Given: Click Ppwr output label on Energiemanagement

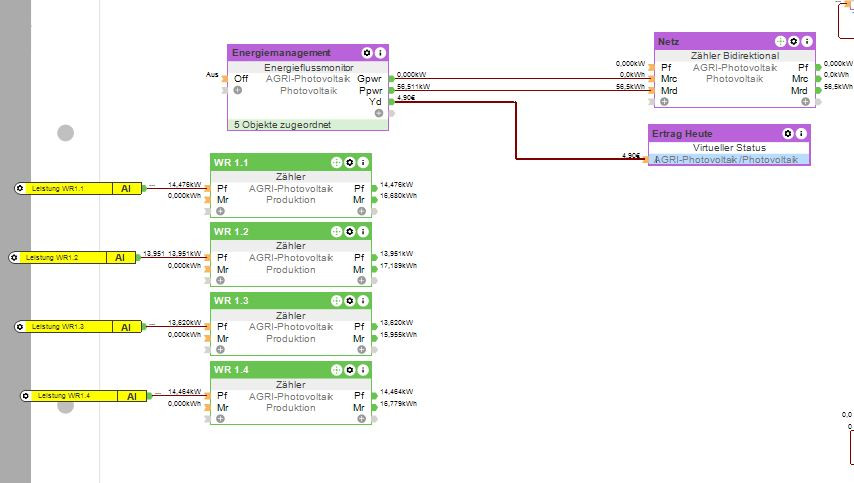Looking at the screenshot, I should pyautogui.click(x=370, y=90).
